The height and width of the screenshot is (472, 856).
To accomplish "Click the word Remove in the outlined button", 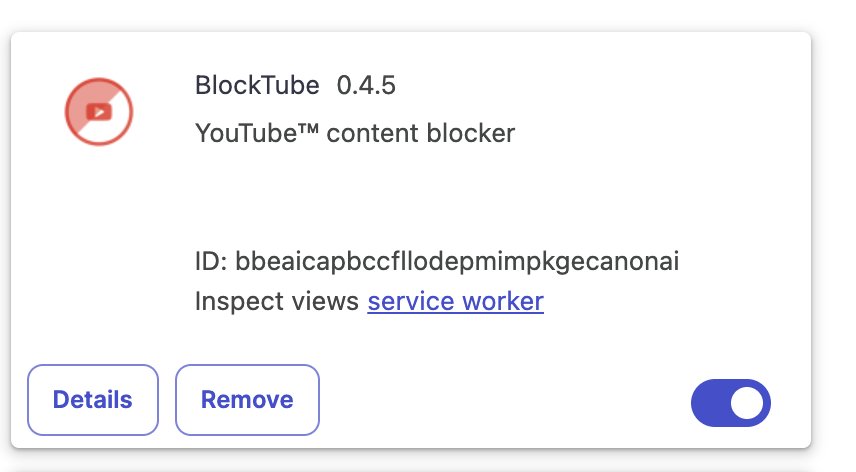I will point(247,400).
